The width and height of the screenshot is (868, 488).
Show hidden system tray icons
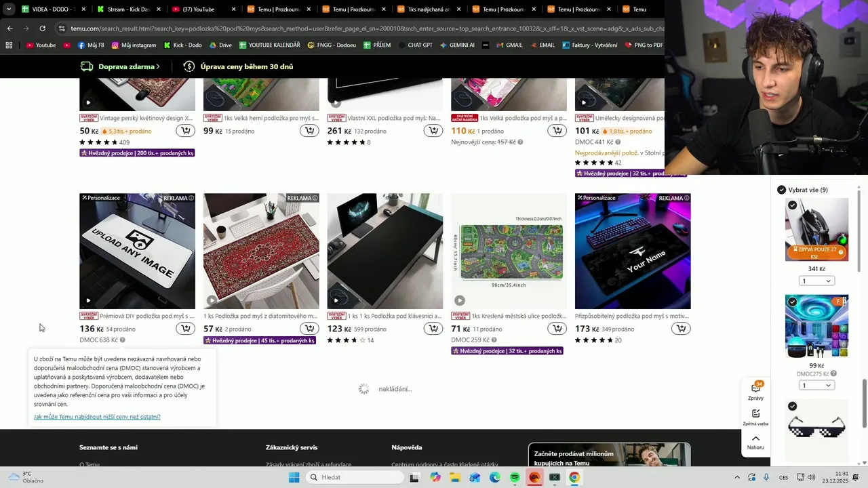pyautogui.click(x=737, y=477)
